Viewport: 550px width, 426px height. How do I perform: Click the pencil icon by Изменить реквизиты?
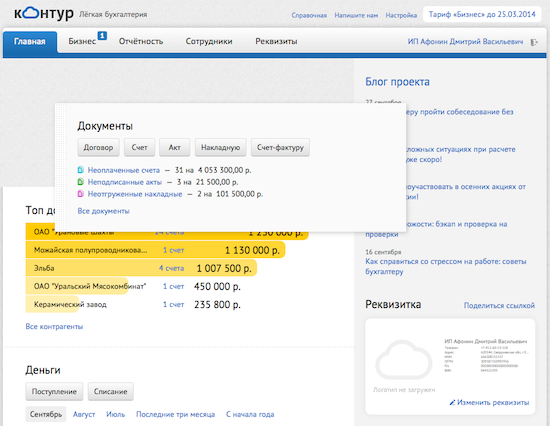coord(452,402)
